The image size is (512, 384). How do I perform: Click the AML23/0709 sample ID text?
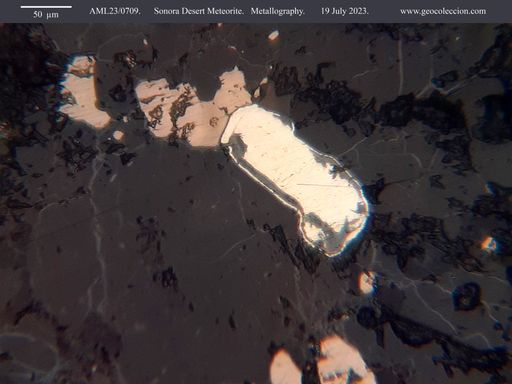(115, 11)
